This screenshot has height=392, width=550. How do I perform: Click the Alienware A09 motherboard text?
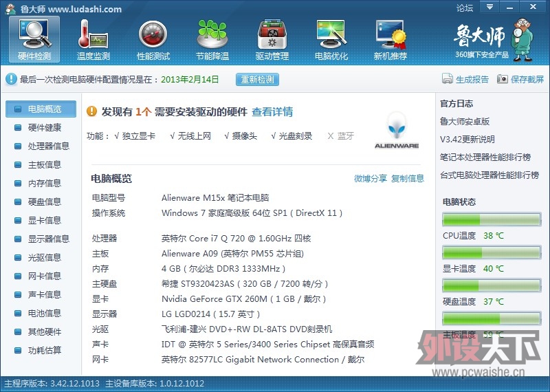click(x=232, y=254)
